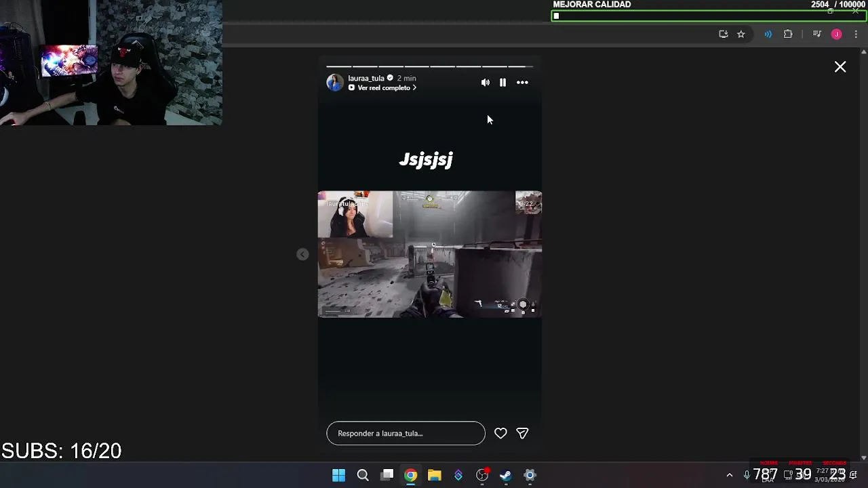Switch to Chrome in taskbar

click(411, 475)
